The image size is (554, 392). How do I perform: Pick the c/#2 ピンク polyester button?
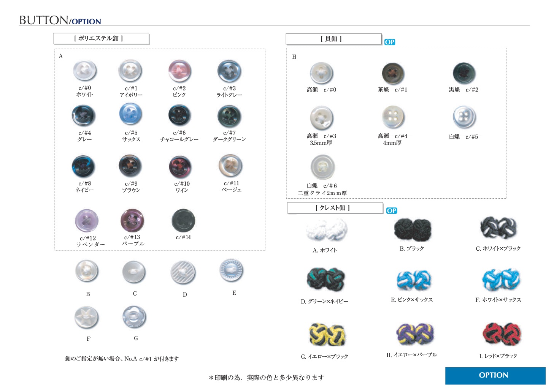coord(179,71)
